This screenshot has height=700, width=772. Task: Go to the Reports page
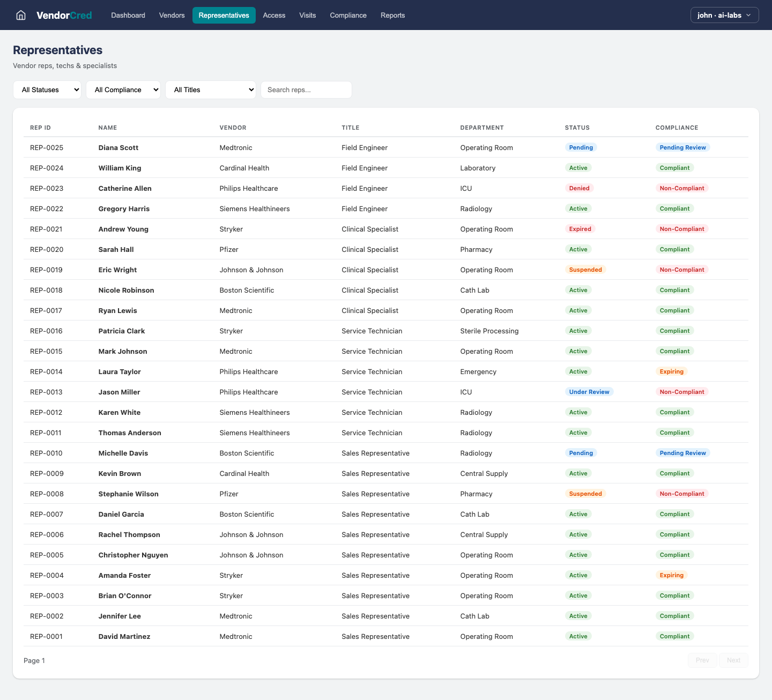click(392, 15)
